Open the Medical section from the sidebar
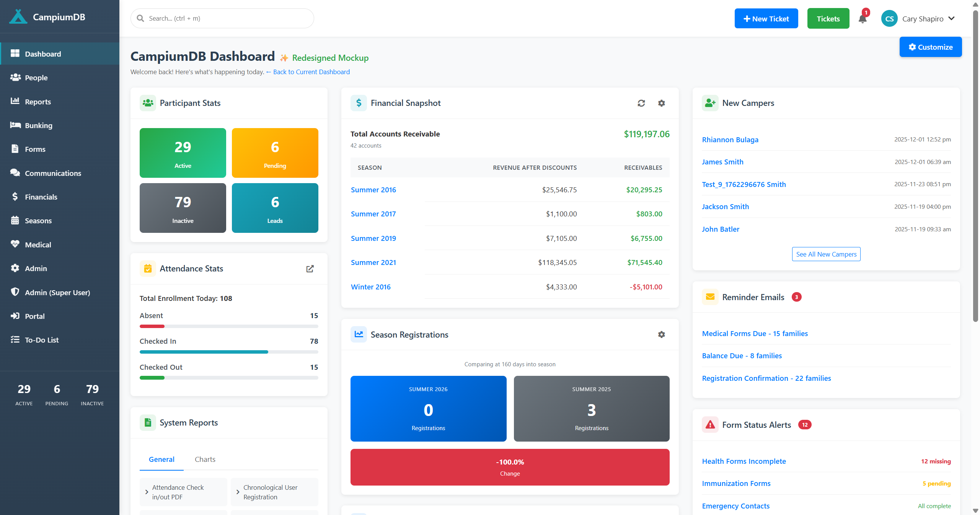Image resolution: width=980 pixels, height=515 pixels. (38, 244)
